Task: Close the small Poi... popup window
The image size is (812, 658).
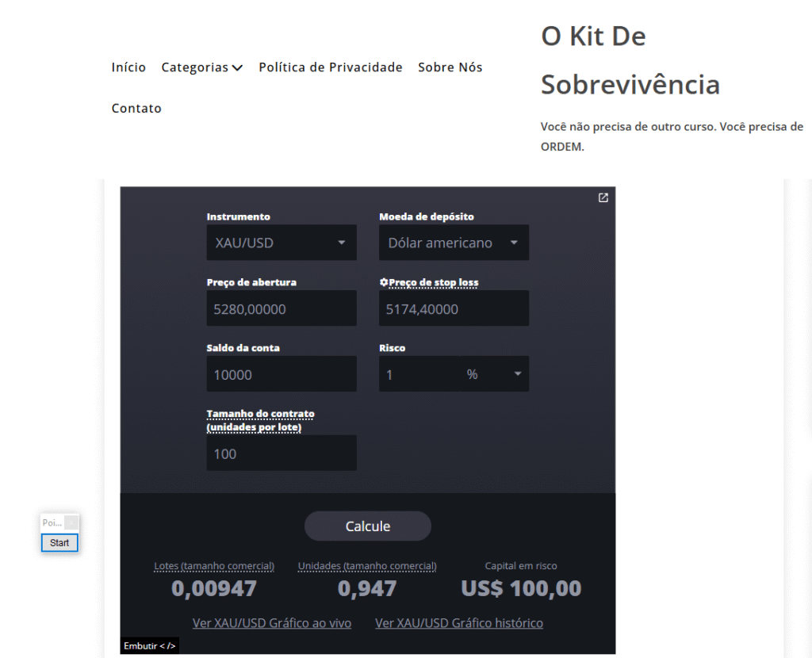Action: pyautogui.click(x=71, y=522)
